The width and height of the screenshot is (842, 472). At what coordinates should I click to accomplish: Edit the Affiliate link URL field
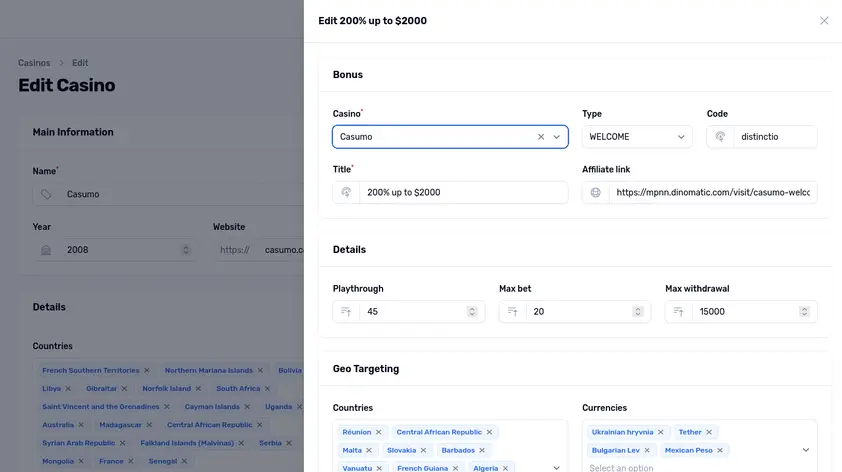click(713, 192)
